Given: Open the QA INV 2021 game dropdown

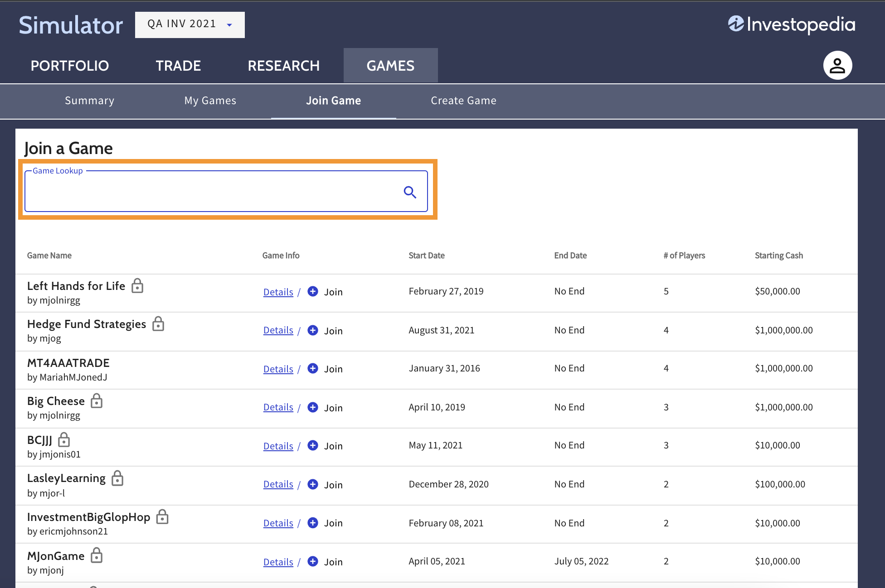Looking at the screenshot, I should [190, 24].
